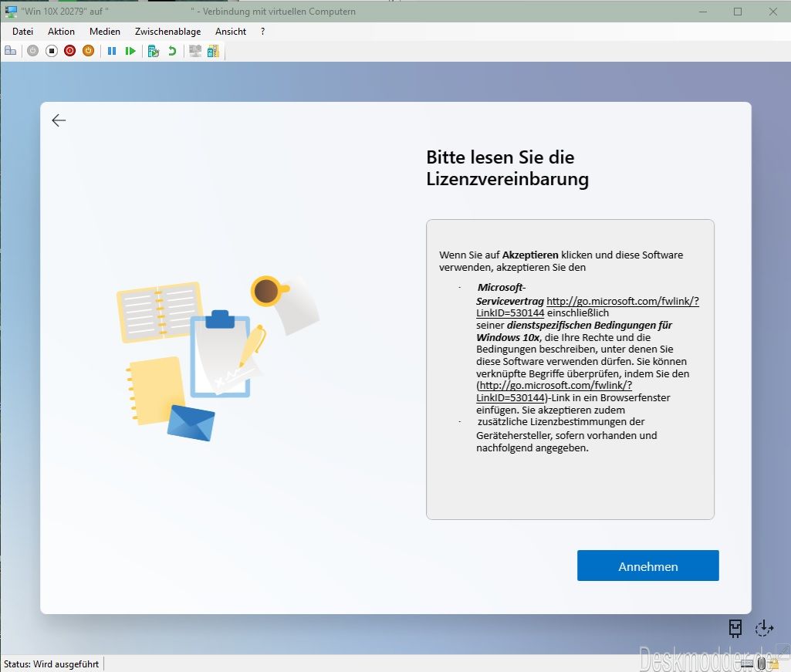Minimize the virtual machine connection window
The height and width of the screenshot is (672, 791).
tap(703, 11)
